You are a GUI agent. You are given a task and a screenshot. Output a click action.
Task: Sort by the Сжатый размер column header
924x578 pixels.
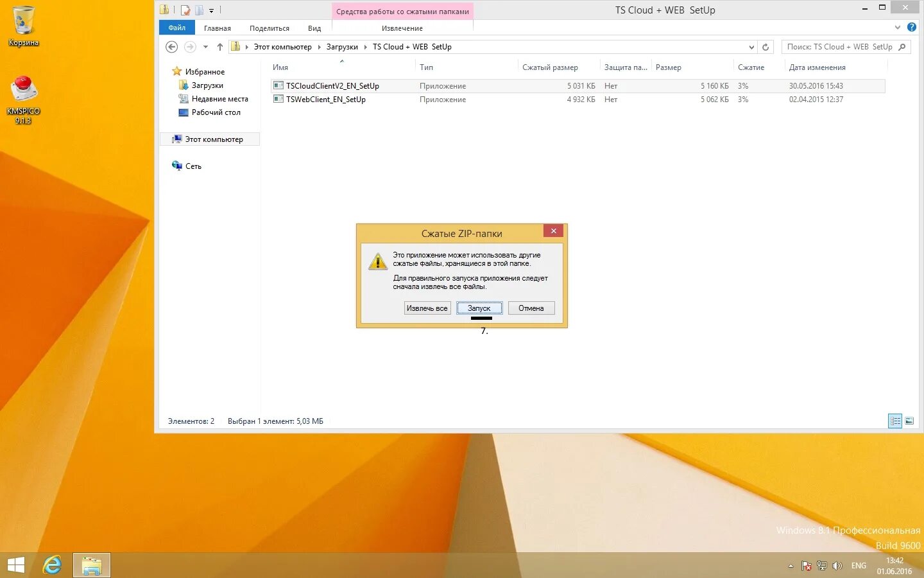[550, 67]
